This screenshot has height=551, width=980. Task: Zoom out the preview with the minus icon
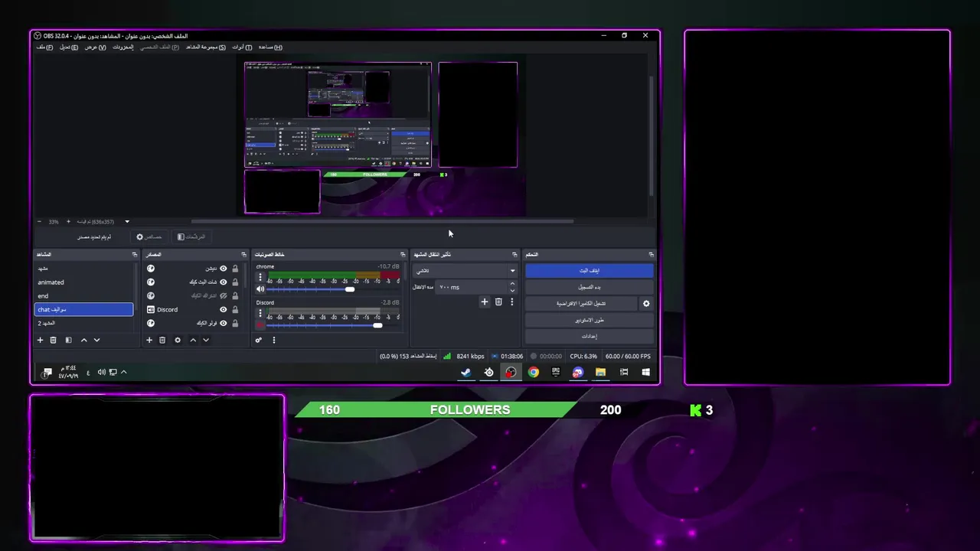pos(39,222)
